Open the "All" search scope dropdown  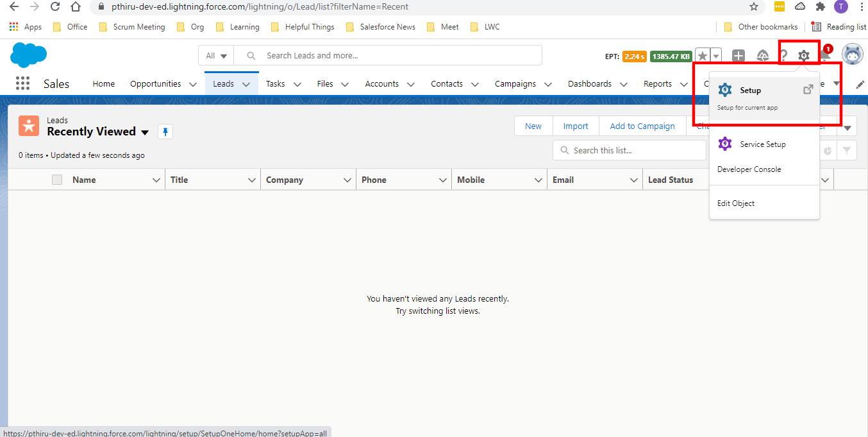click(x=215, y=55)
